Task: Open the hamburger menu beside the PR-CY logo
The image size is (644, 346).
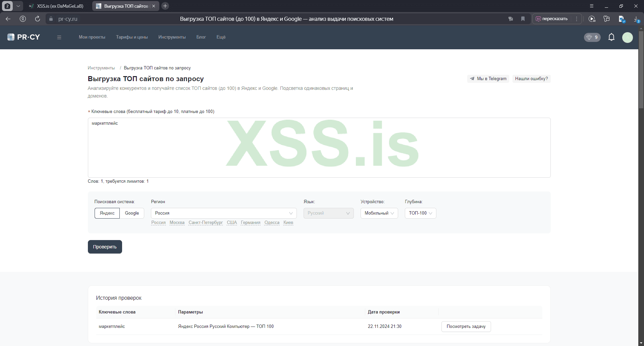Action: pos(59,37)
